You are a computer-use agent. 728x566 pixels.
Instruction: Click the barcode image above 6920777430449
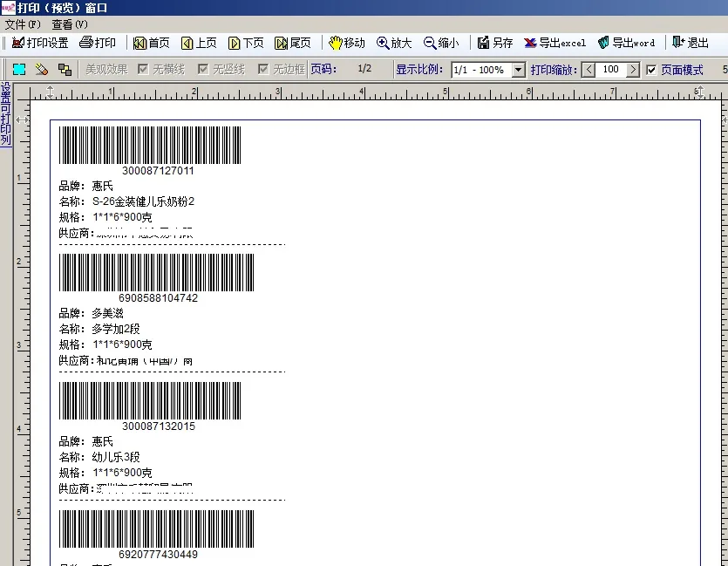(156, 528)
